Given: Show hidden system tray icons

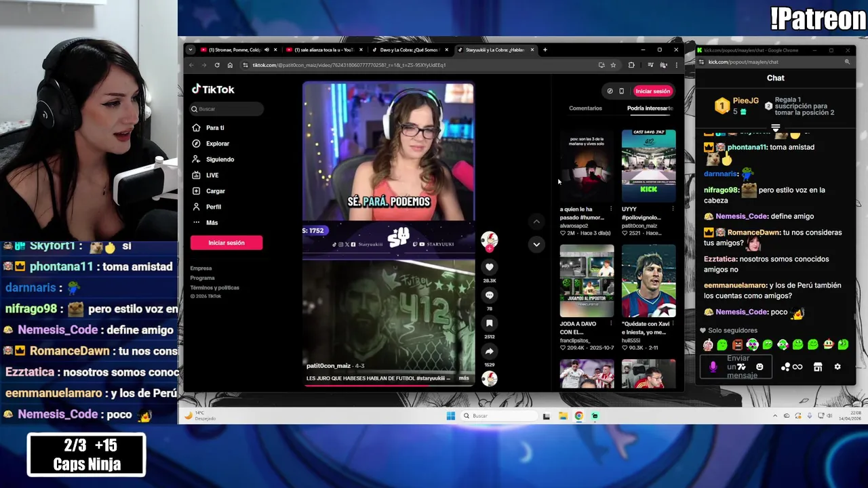Looking at the screenshot, I should point(775,415).
